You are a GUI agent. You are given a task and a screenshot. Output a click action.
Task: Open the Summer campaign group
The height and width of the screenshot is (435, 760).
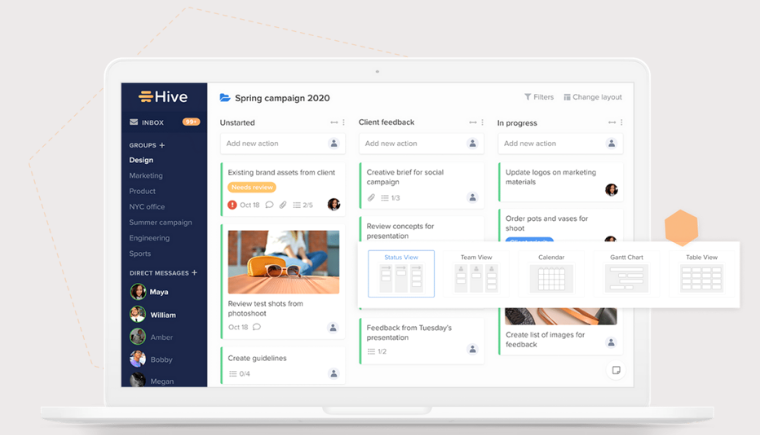pyautogui.click(x=160, y=222)
